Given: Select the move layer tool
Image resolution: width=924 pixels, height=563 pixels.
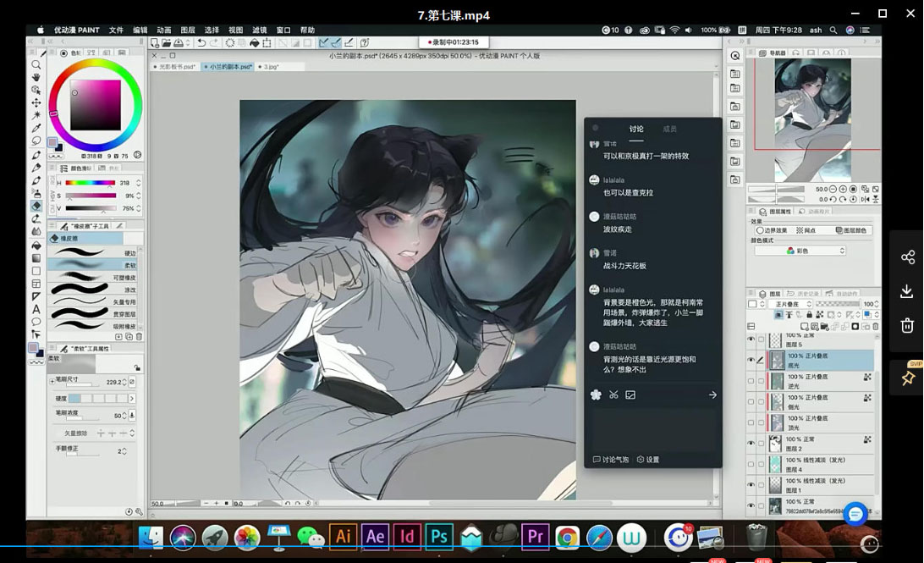Looking at the screenshot, I should [x=36, y=102].
